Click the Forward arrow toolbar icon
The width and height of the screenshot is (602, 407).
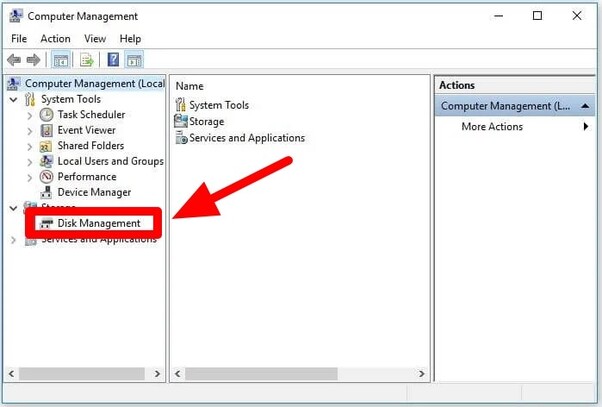point(33,60)
